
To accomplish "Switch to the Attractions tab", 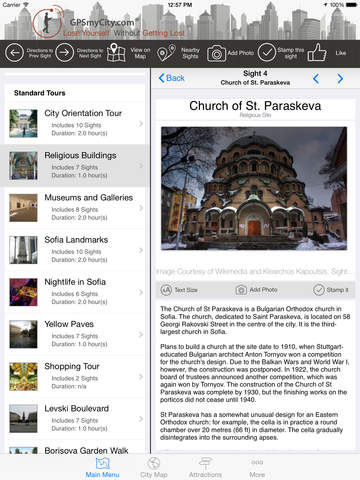I will [205, 467].
